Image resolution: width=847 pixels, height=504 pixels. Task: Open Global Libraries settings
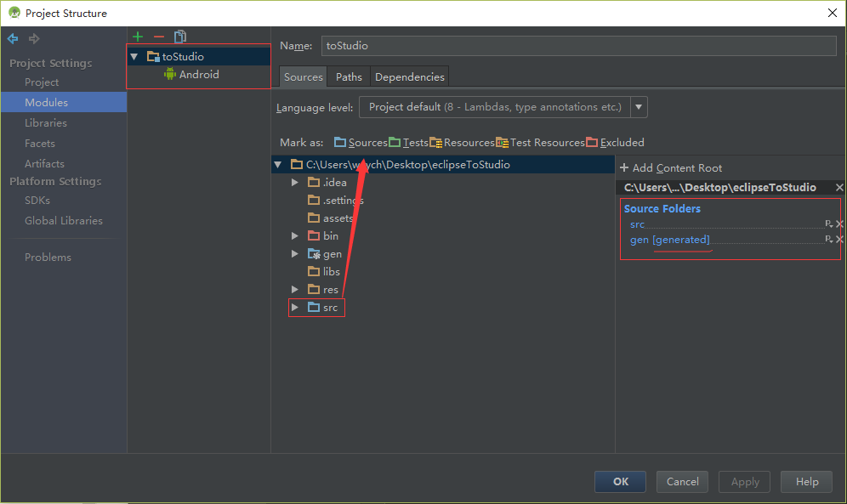tap(64, 221)
